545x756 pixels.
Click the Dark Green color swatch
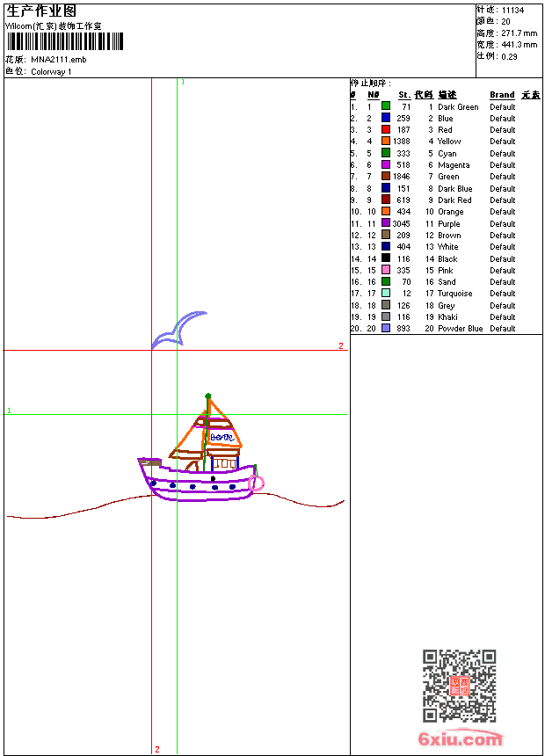pos(386,105)
